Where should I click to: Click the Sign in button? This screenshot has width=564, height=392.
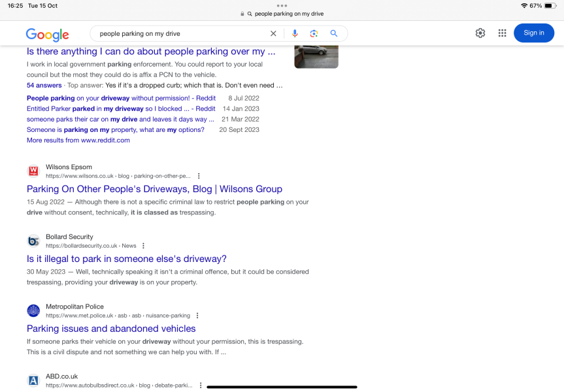[534, 33]
